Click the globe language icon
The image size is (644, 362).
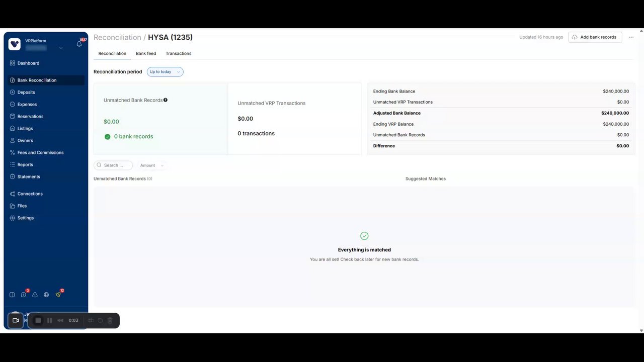point(46,295)
